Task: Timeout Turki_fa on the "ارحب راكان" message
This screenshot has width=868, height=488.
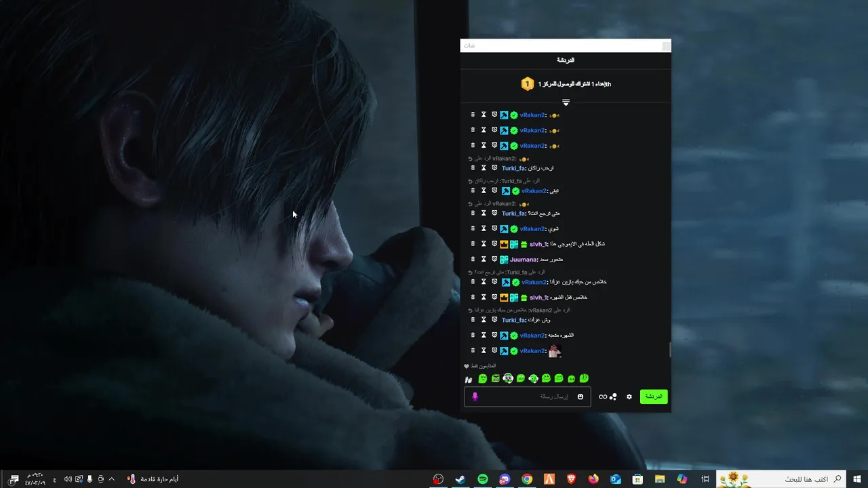Action: click(484, 167)
